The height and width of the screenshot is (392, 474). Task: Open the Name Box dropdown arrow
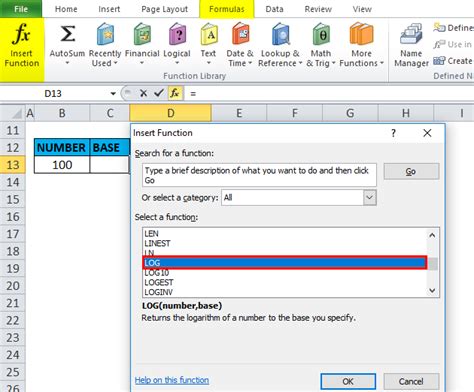113,94
